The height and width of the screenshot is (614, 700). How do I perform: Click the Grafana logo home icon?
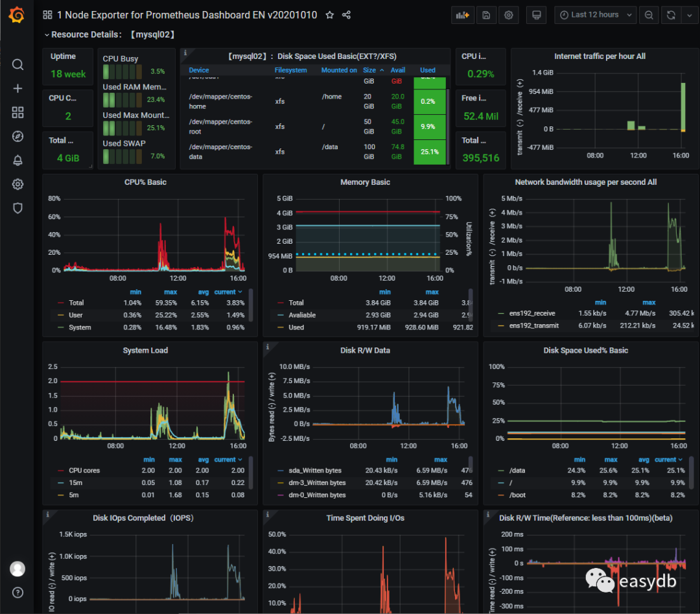17,16
